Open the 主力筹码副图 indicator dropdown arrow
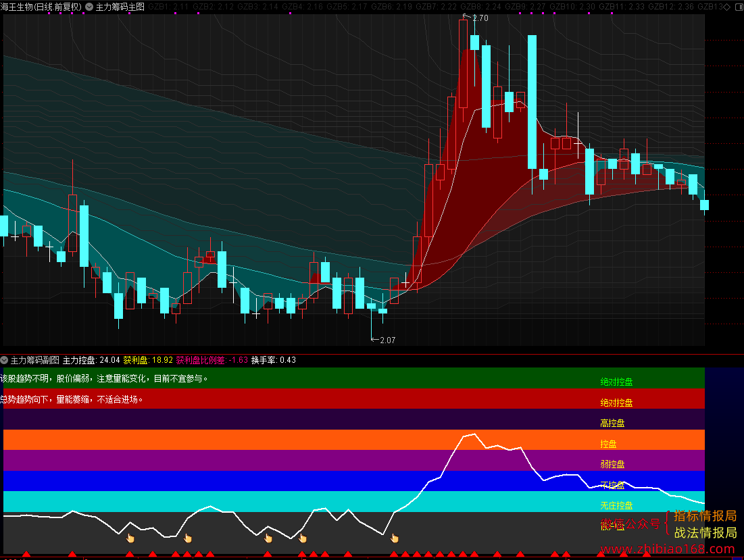Screen dimensions: 744x560 tap(4, 360)
